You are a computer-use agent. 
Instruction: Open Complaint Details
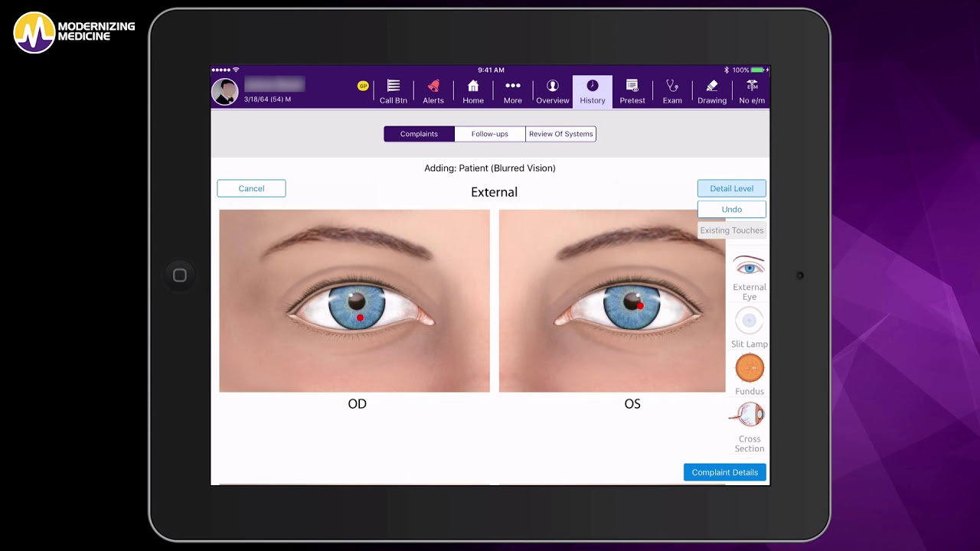[x=725, y=472]
